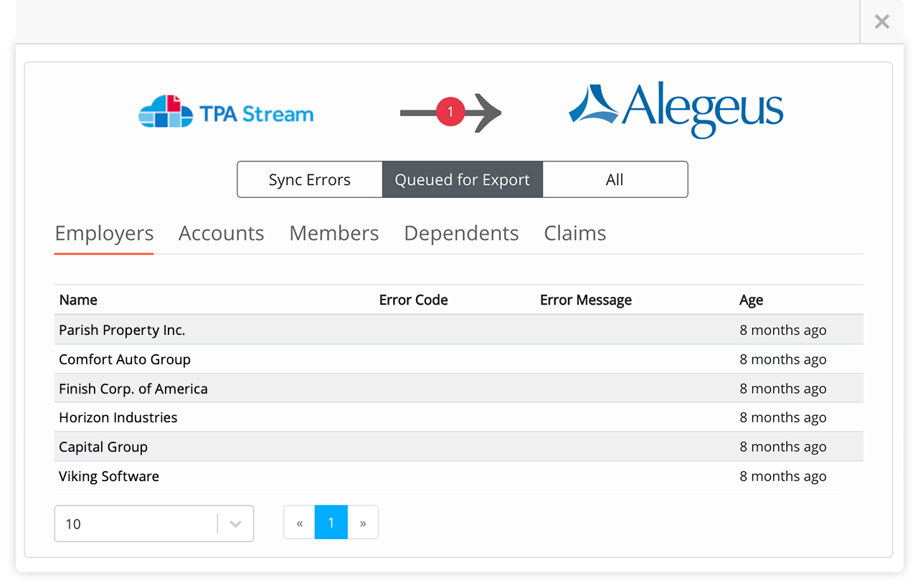The image size is (918, 588).
Task: Select the Queued for Export filter
Action: point(463,179)
